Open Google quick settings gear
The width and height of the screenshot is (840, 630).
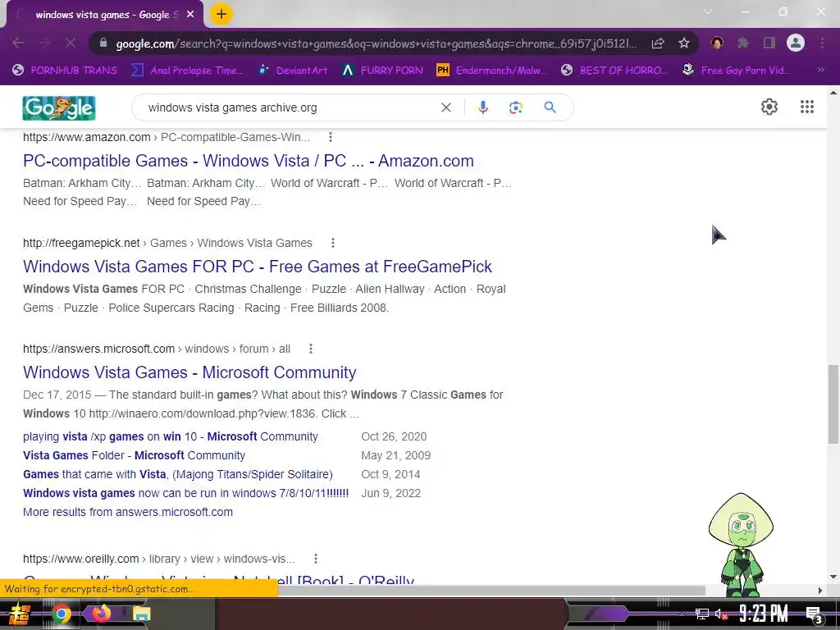click(769, 107)
